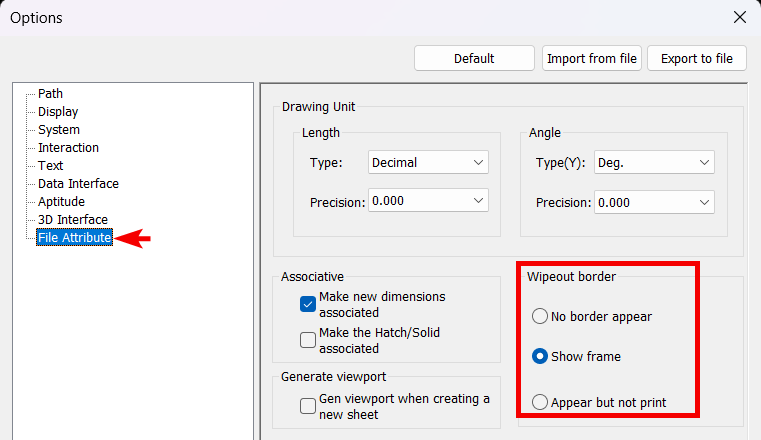Click Import from file button
Image resolution: width=761 pixels, height=440 pixels.
click(591, 59)
